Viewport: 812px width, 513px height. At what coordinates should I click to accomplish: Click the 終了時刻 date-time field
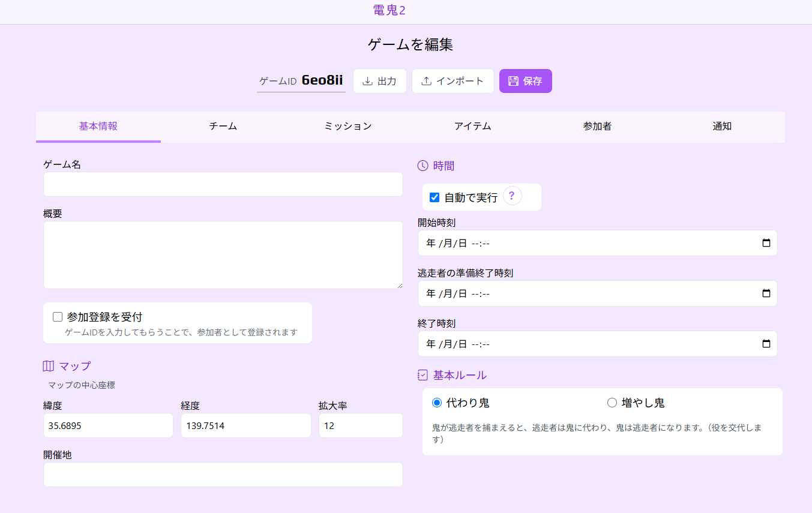598,344
